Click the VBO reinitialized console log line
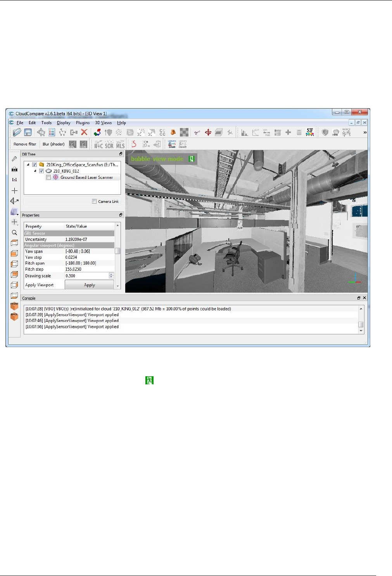The height and width of the screenshot is (576, 392). 128,309
